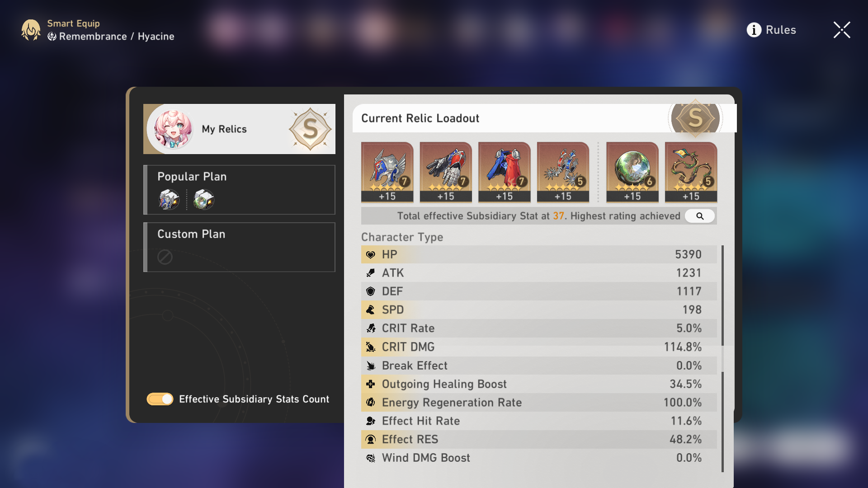Click the Rules text button
Viewport: 868px width, 488px height.
[781, 30]
